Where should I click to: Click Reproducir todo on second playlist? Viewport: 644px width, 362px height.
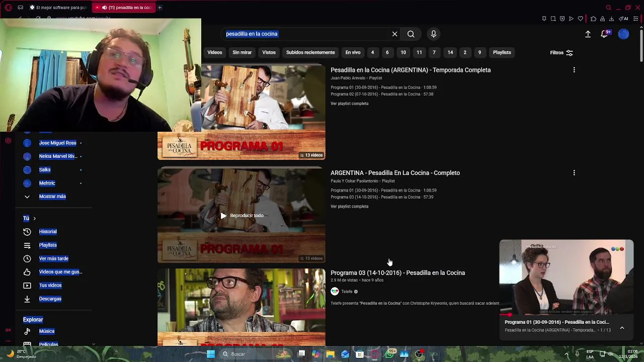pos(242,216)
